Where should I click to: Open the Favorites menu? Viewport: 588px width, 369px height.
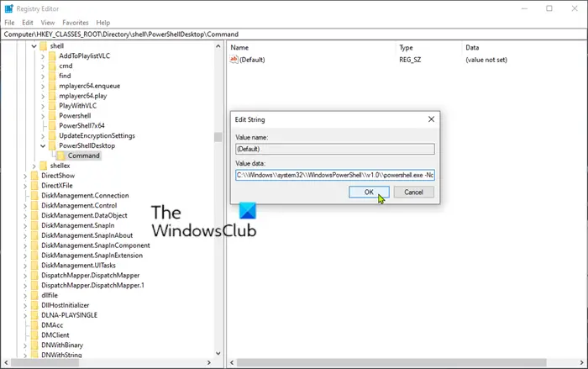(76, 23)
